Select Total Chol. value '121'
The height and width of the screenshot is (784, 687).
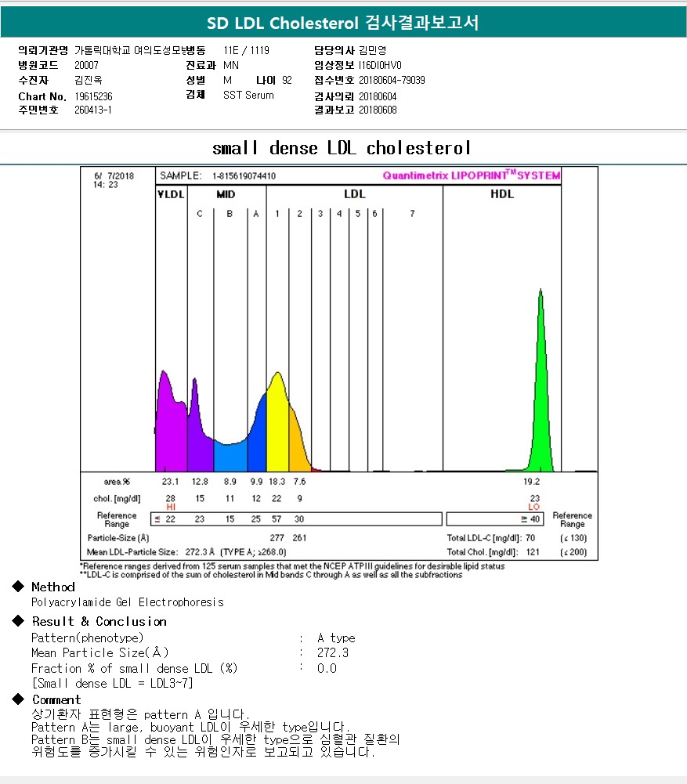(x=533, y=552)
